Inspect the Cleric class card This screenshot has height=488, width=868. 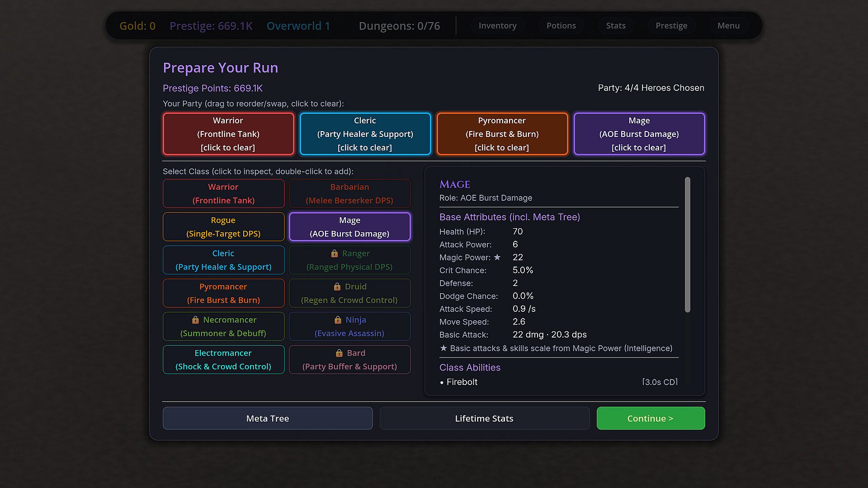click(x=223, y=260)
